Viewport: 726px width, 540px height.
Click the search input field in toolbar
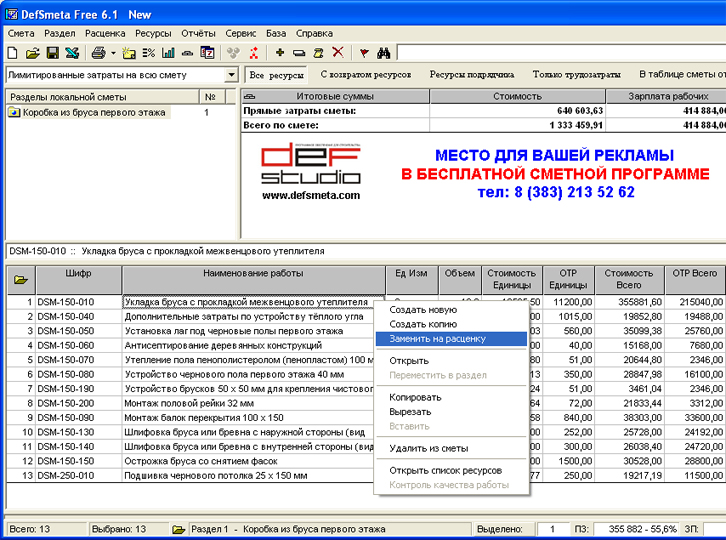pyautogui.click(x=560, y=52)
